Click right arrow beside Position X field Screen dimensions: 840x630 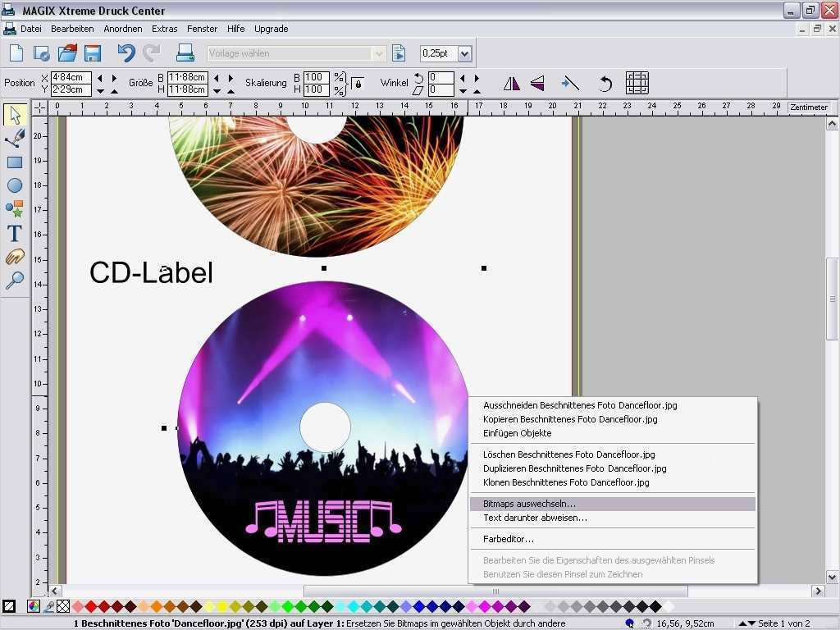(x=114, y=78)
